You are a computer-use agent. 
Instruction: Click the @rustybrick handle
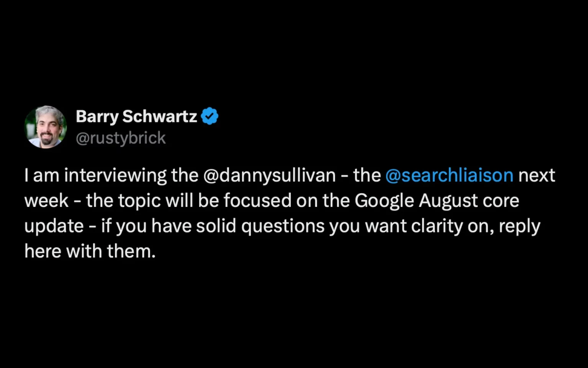click(121, 138)
